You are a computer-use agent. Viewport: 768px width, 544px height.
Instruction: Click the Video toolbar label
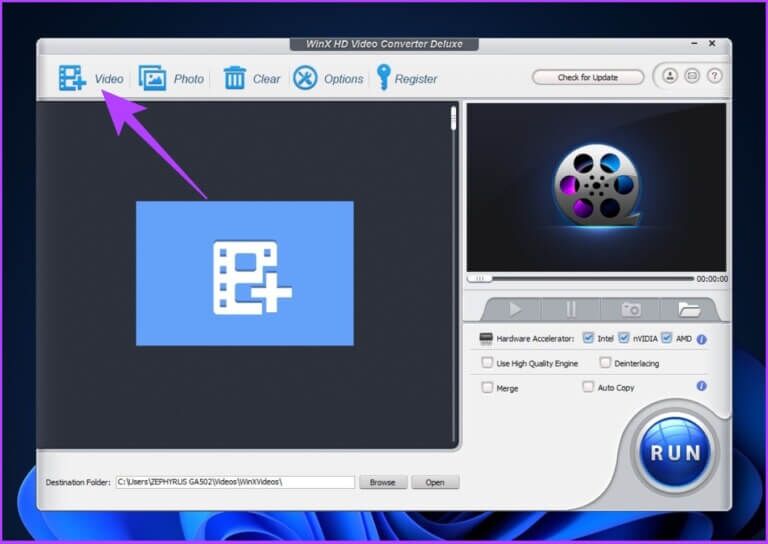(x=109, y=79)
